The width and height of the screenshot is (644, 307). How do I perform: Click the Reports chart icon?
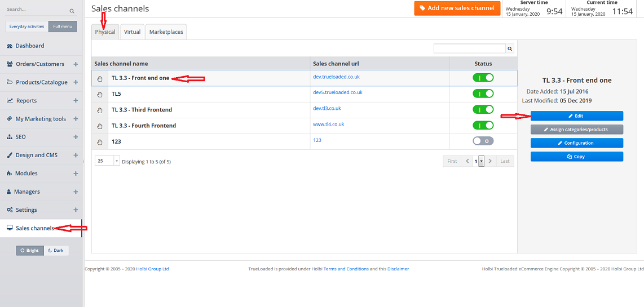coord(10,100)
